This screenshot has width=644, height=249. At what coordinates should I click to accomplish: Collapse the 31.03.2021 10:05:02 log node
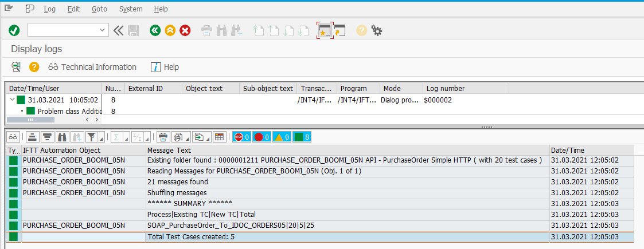(x=13, y=100)
